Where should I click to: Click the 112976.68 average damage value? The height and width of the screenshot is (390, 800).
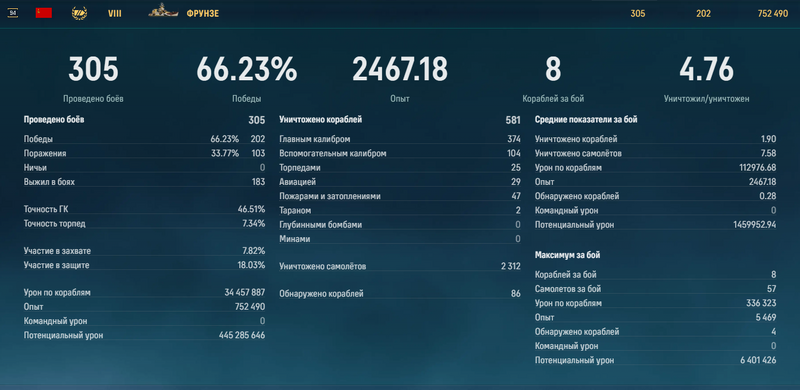click(x=757, y=167)
